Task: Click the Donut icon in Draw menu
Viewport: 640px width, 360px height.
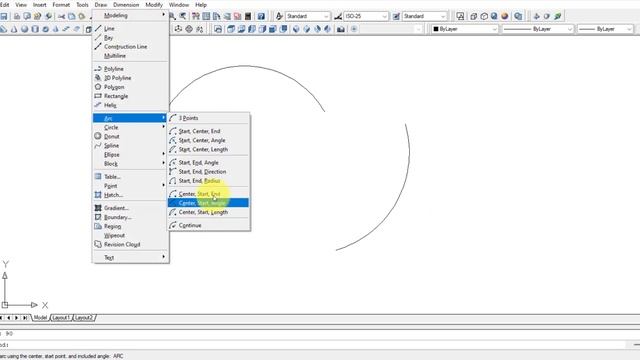Action: tap(98, 136)
